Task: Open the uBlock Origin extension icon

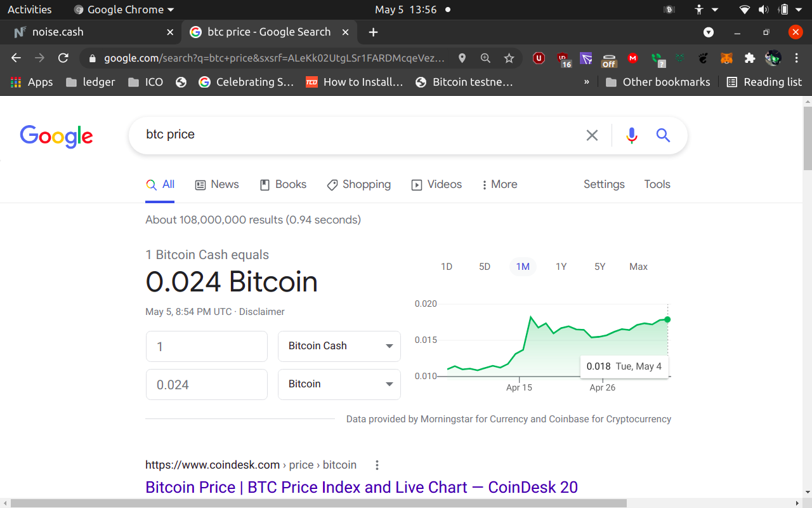Action: pos(539,58)
